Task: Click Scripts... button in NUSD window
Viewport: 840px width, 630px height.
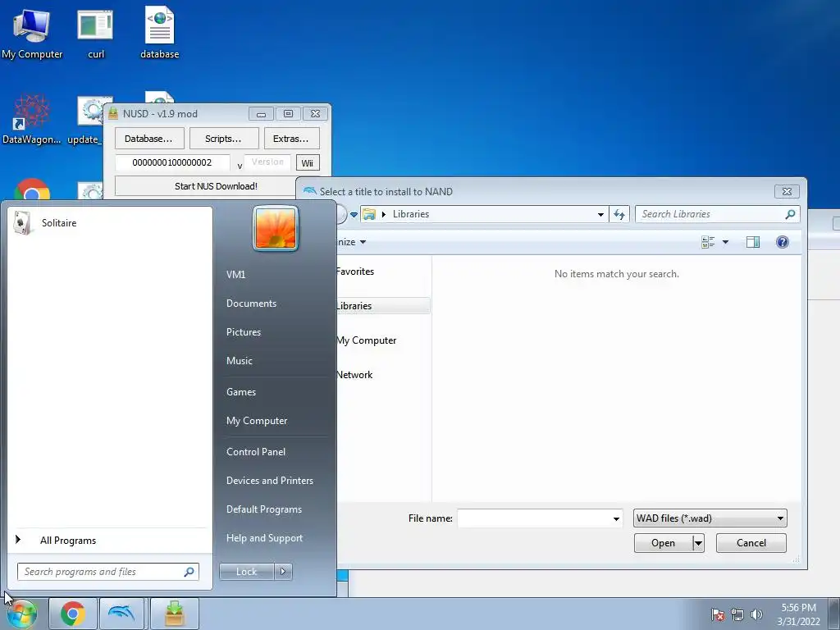Action: point(224,139)
